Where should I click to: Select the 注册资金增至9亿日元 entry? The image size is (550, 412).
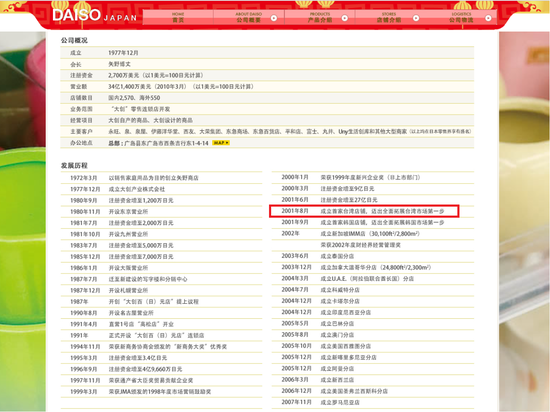347,189
